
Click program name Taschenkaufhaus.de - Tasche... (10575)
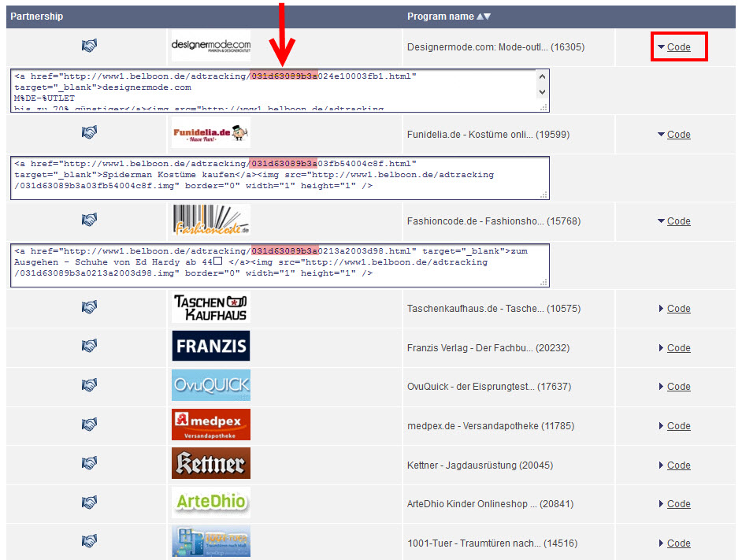point(494,309)
